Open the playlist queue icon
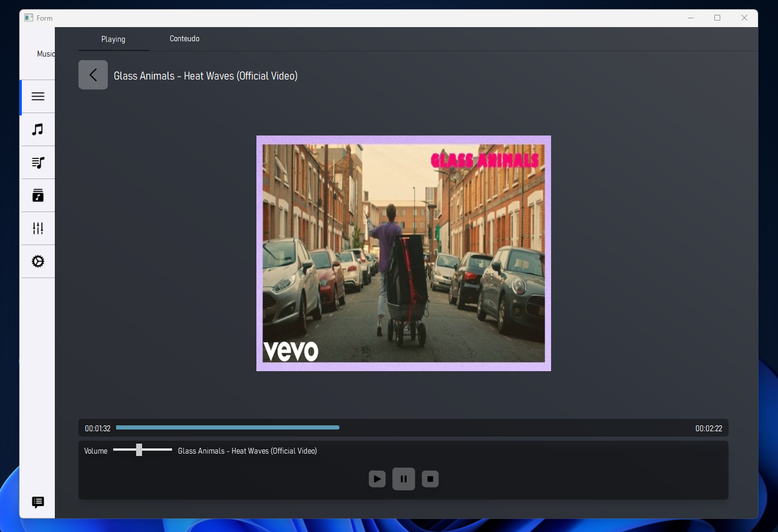 (38, 163)
